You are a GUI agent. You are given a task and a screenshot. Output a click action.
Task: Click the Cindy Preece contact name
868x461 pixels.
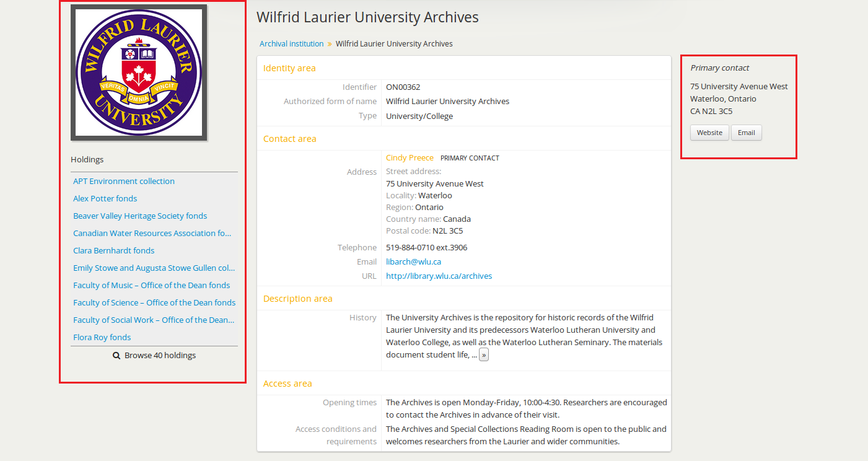(410, 158)
